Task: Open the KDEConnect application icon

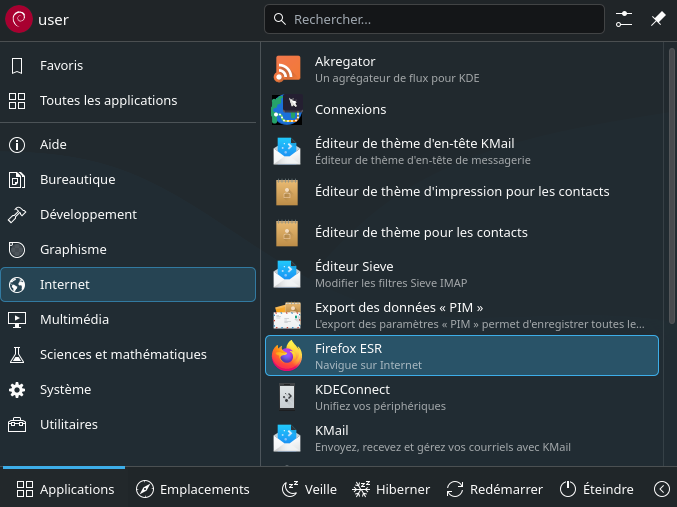Action: pos(287,397)
